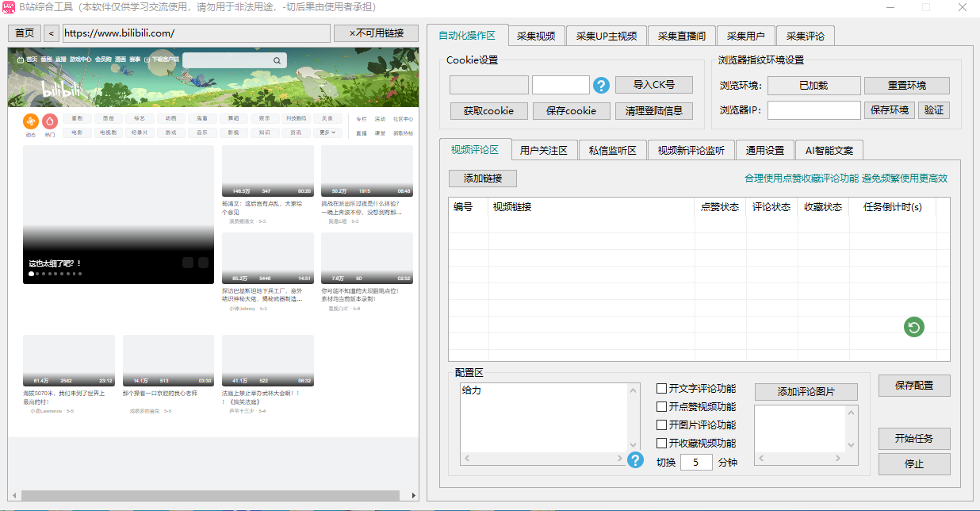Click the search magnifier on the bilibili page
The image size is (980, 511).
pos(277,60)
